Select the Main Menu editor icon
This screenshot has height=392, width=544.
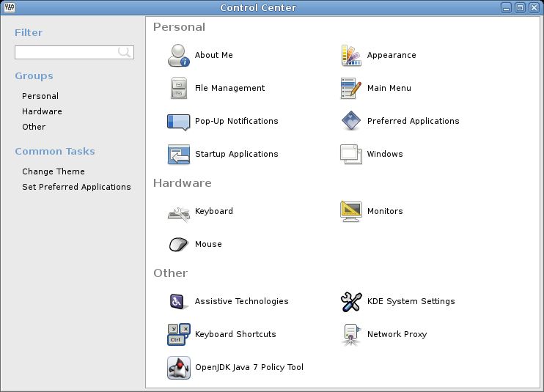pyautogui.click(x=351, y=88)
